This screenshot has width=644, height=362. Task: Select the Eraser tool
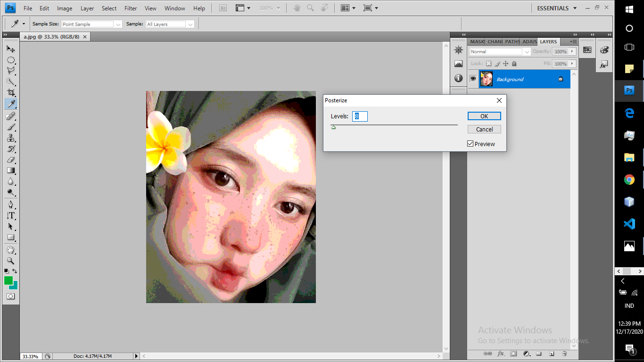[10, 158]
